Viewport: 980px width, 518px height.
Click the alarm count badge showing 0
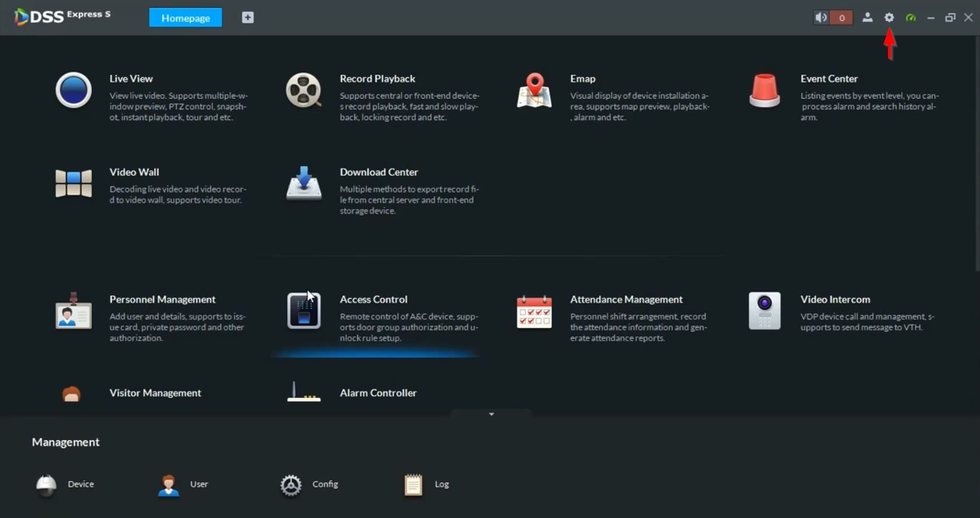[841, 18]
